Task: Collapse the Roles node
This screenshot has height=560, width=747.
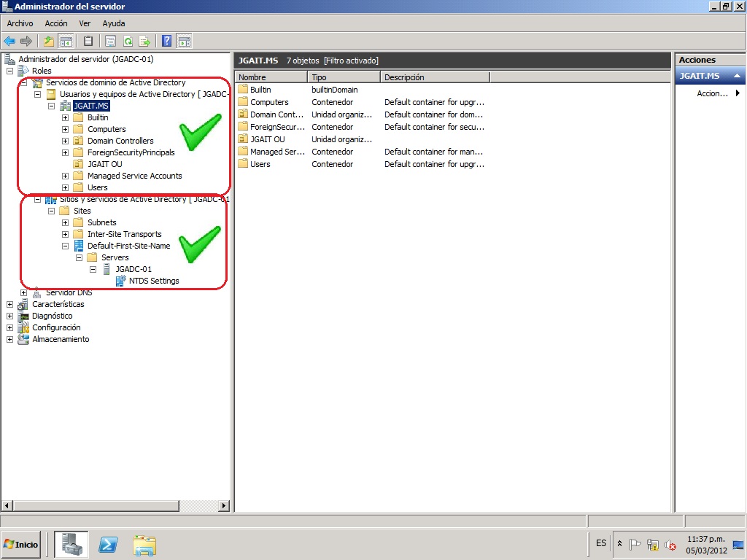Action: coord(10,71)
